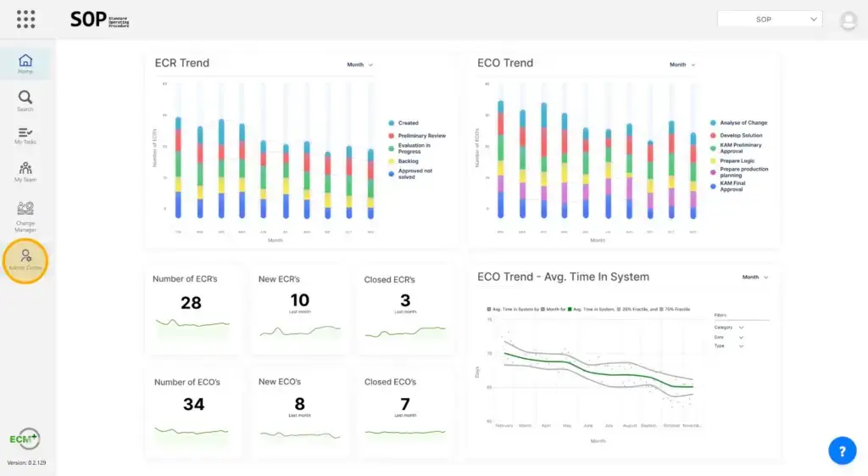Viewport: 868px width, 476px height.
Task: Open the ECO Trend Month dropdown
Action: click(x=682, y=64)
